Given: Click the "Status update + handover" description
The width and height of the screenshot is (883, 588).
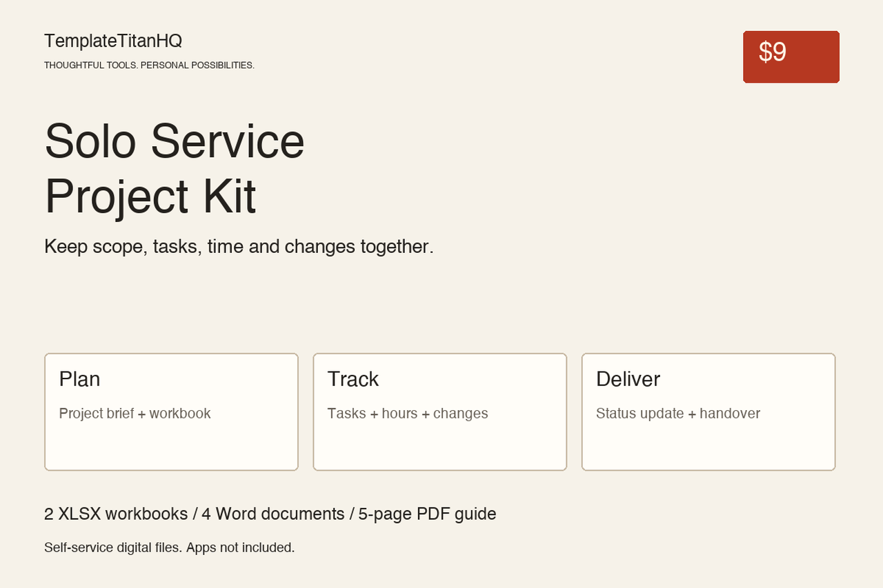Looking at the screenshot, I should (x=678, y=414).
